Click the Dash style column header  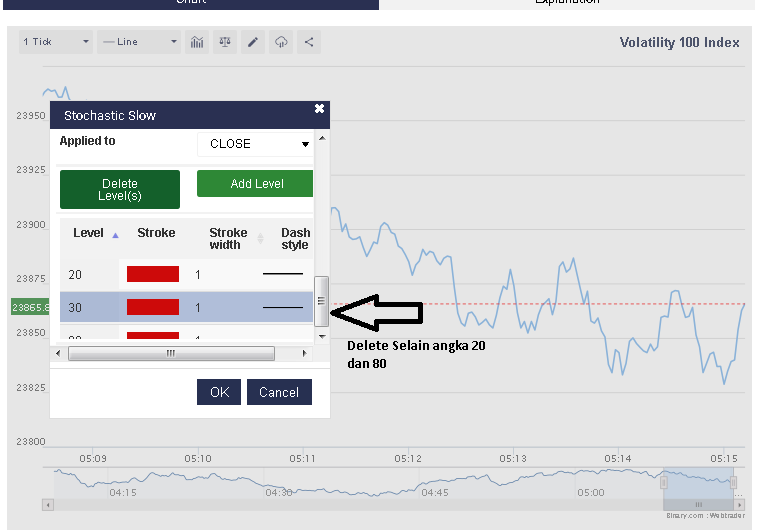pos(295,239)
